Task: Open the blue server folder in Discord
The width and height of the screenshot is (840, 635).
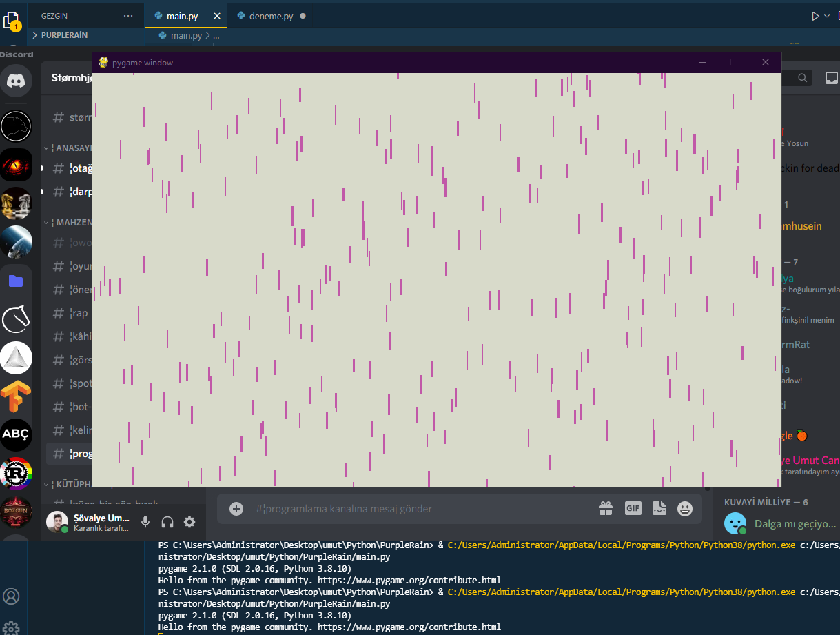Action: 16,281
